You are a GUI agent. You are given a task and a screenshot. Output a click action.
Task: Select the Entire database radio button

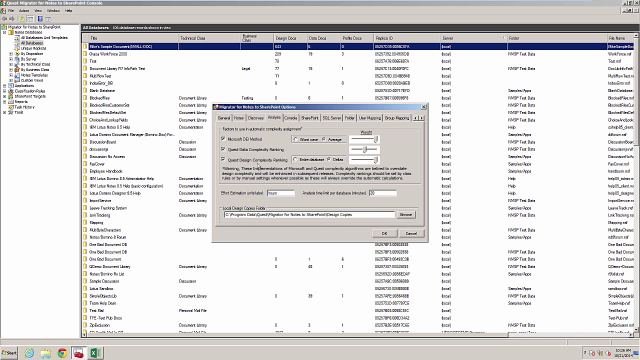pyautogui.click(x=296, y=160)
